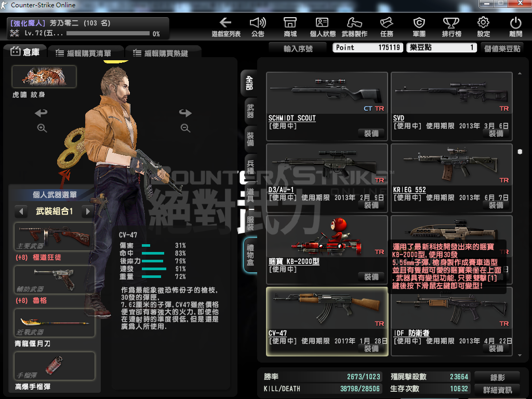The width and height of the screenshot is (532, 399).
Task: Open the 詳細資訊 details button
Action: point(497,390)
